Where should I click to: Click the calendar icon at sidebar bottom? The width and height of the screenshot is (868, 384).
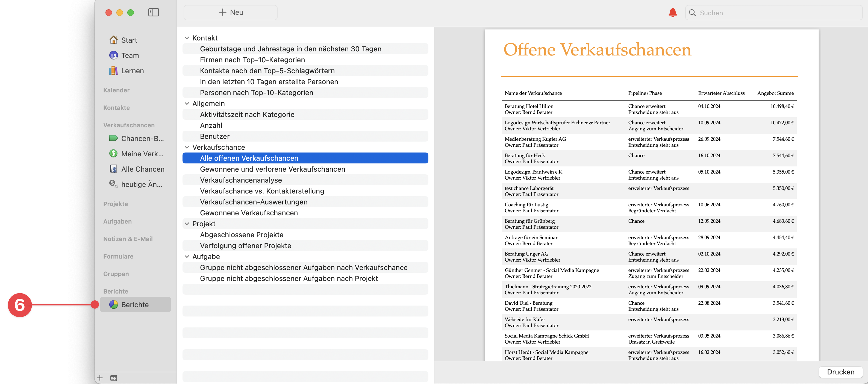click(114, 378)
